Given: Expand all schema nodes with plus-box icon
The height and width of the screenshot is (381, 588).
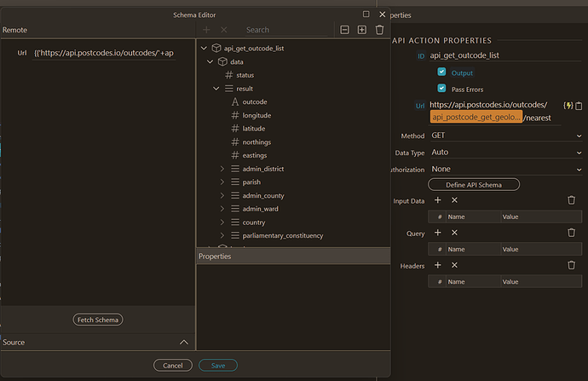Looking at the screenshot, I should (x=362, y=30).
